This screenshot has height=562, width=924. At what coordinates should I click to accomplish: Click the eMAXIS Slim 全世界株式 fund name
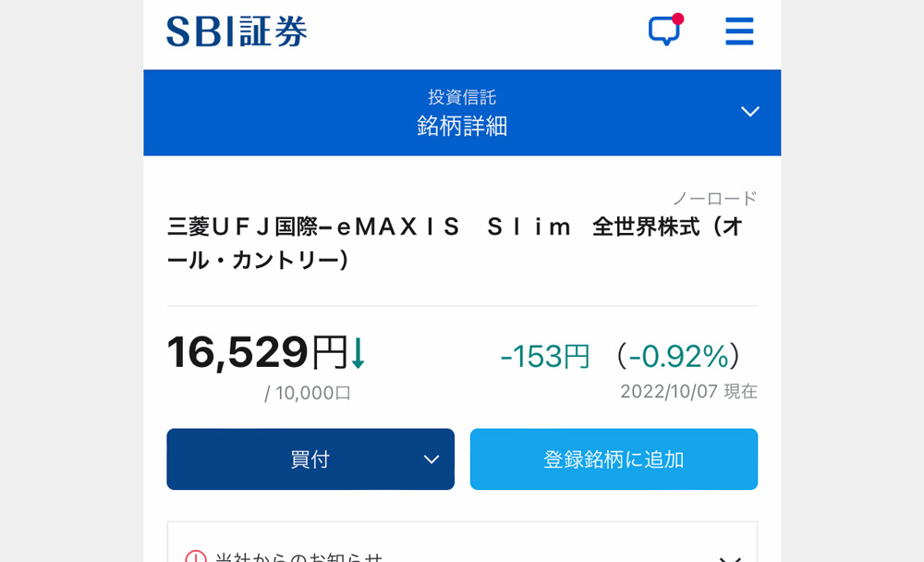456,243
